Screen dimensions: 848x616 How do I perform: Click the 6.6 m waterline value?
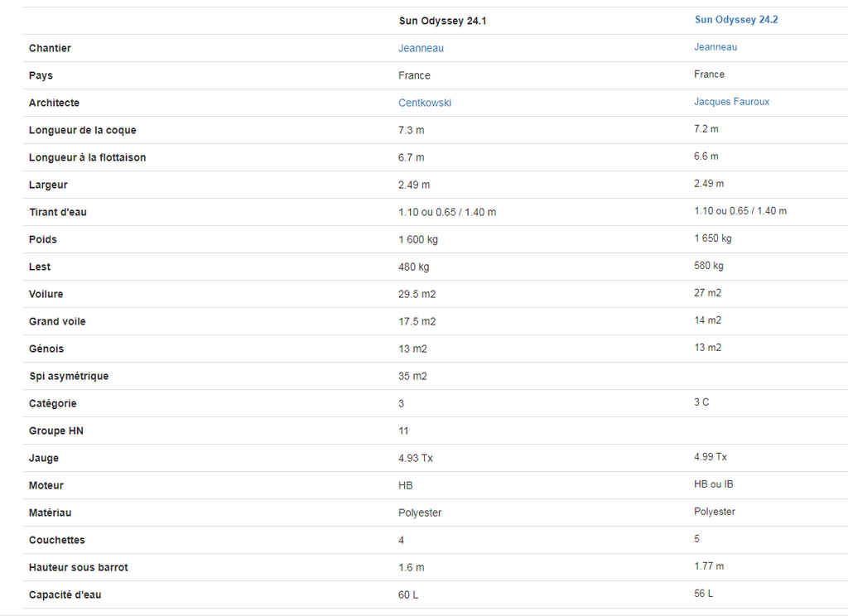[706, 156]
